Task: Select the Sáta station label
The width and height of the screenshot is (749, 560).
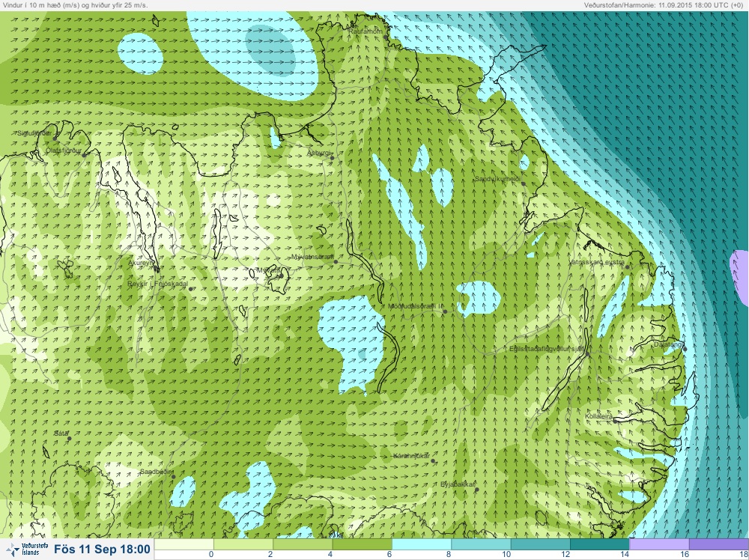Action: tap(61, 433)
